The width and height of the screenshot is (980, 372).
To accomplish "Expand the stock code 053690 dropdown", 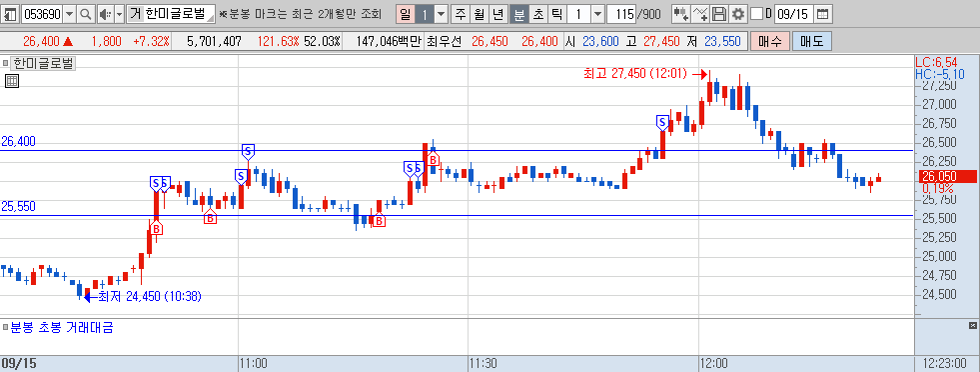I will (x=69, y=14).
